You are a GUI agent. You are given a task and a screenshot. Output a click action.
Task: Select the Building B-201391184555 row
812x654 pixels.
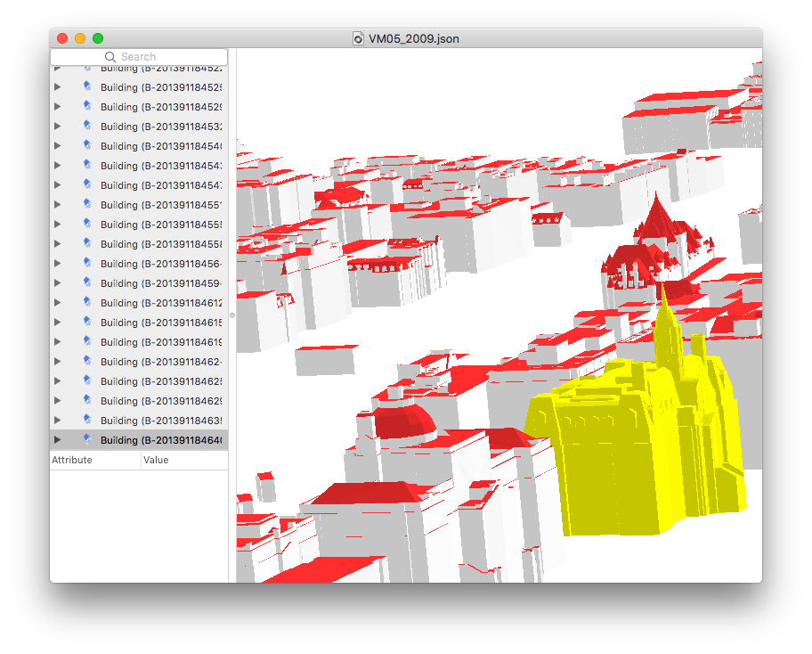pos(160,225)
